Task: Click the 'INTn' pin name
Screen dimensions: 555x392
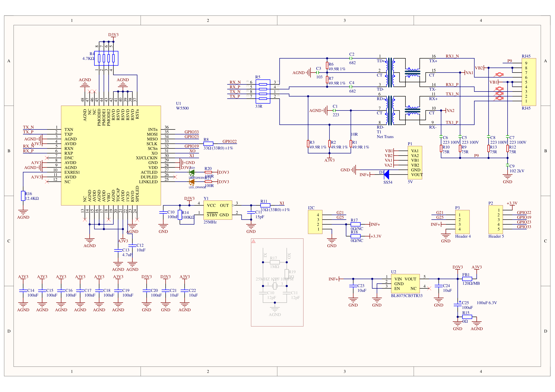Action: 153,129
